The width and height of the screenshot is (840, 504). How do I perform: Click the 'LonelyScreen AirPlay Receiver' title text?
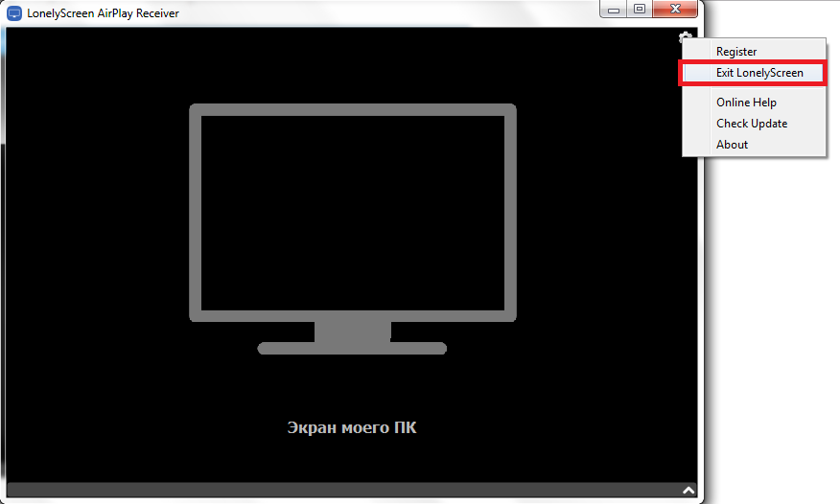coord(103,13)
